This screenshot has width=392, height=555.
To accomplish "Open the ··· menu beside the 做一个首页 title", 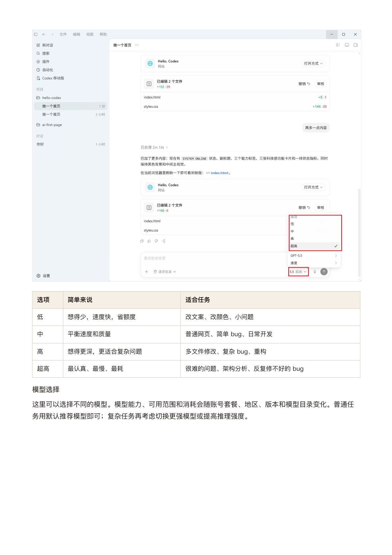I will (x=137, y=45).
